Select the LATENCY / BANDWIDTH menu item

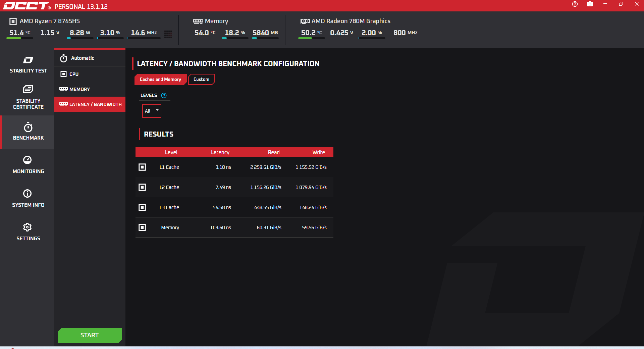(90, 104)
